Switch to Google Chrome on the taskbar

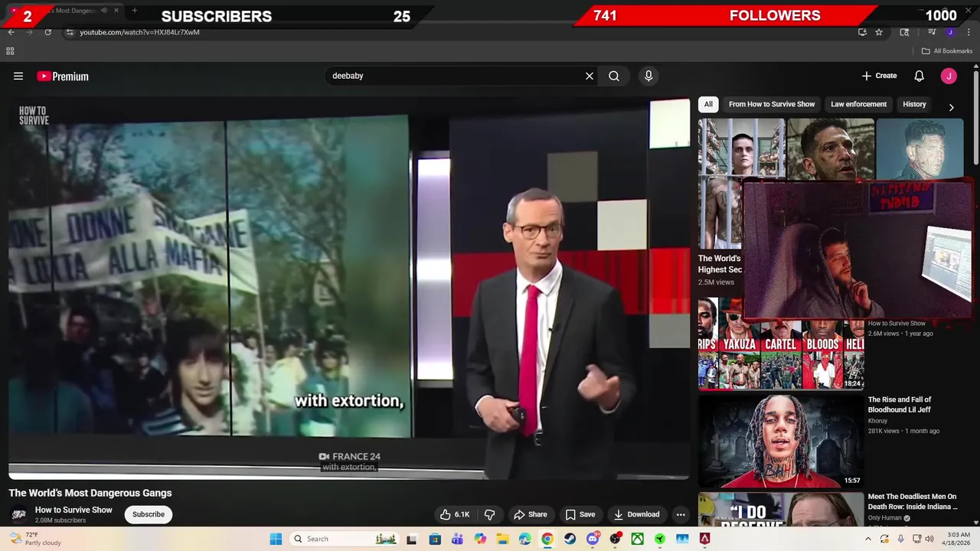(547, 539)
